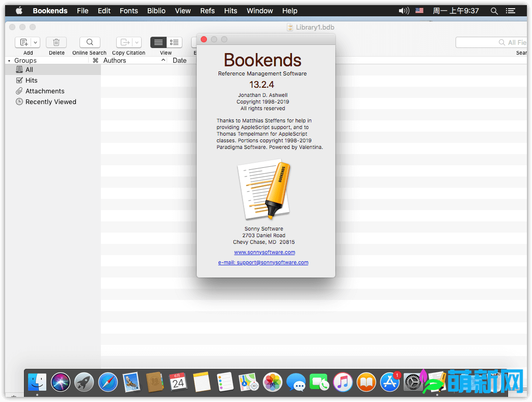Open the Window menu
This screenshot has width=532, height=402.
(260, 11)
